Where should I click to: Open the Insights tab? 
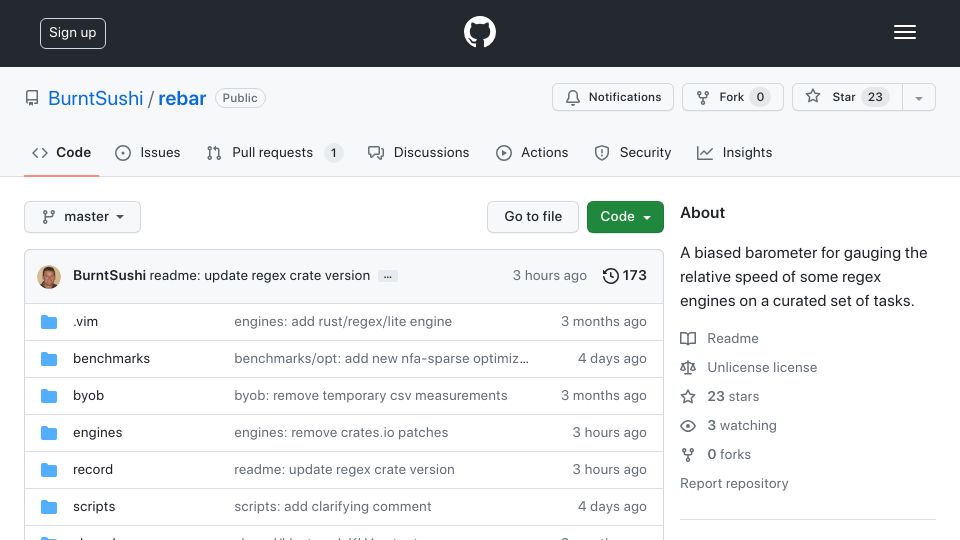[735, 152]
